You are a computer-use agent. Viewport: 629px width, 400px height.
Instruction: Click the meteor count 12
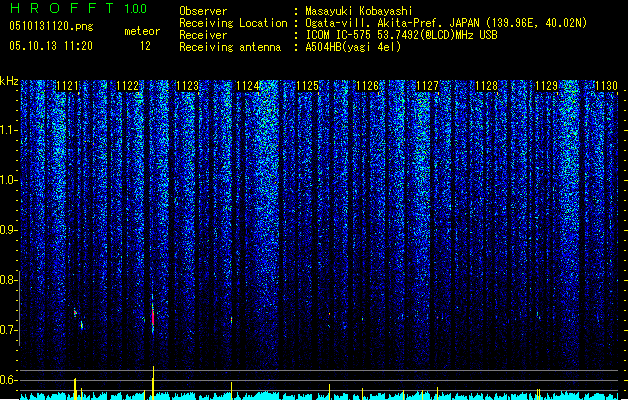coord(145,46)
